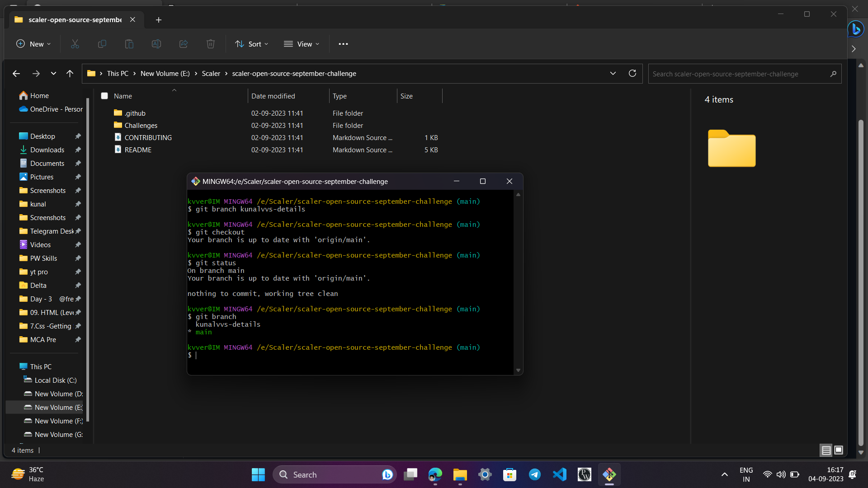Switch to large thumbnails view at bottom right
The width and height of the screenshot is (868, 488).
tap(839, 450)
